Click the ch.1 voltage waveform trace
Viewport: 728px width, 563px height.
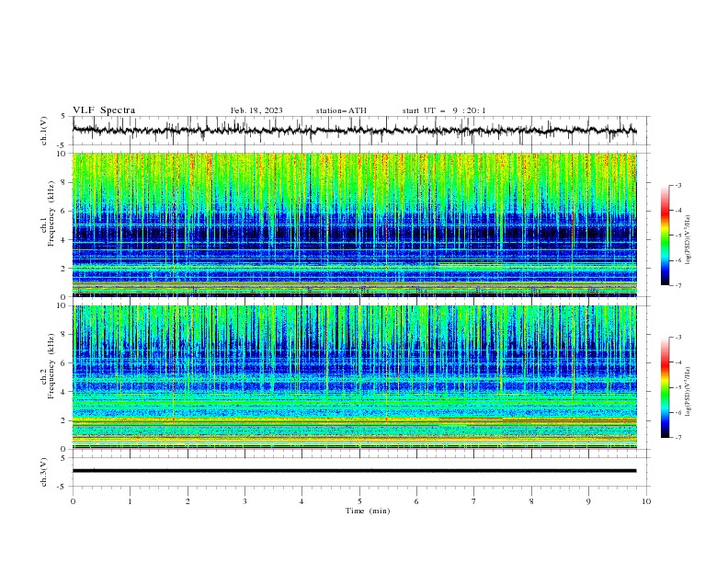tap(354, 131)
